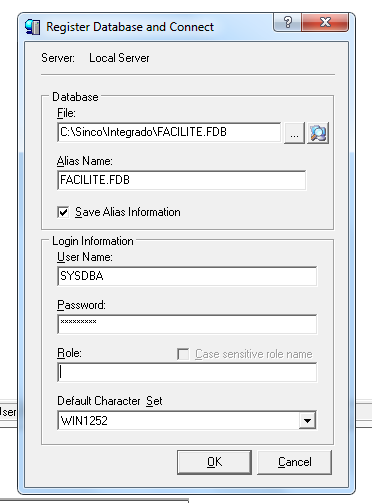The height and width of the screenshot is (503, 372).
Task: Click the database search magnifier icon
Action: click(318, 133)
